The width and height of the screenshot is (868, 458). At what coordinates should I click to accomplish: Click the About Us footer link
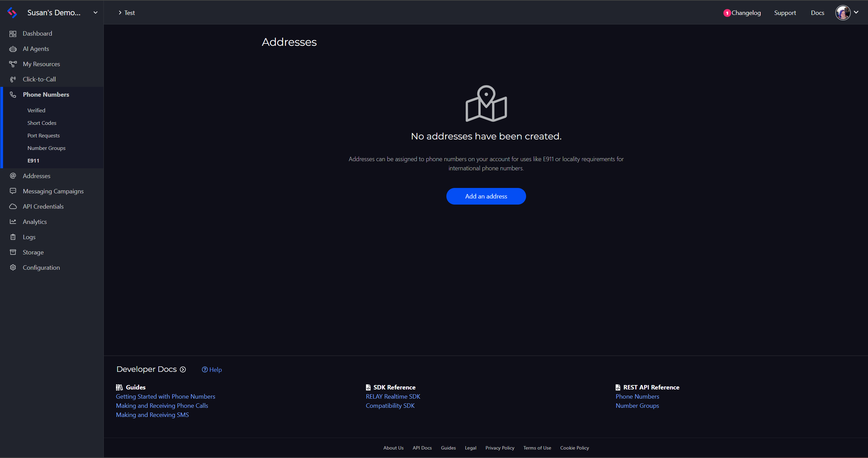point(393,448)
